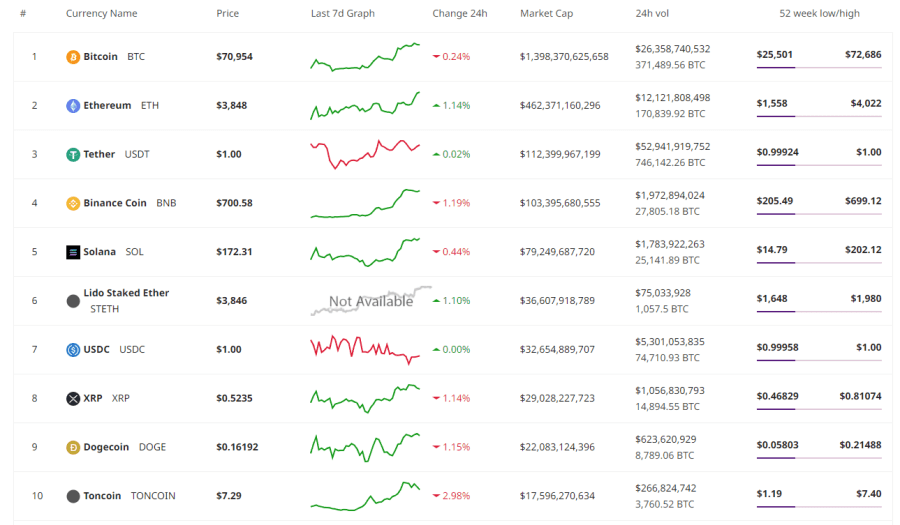Image resolution: width=900 pixels, height=525 pixels.
Task: Sort by Change 24h column header
Action: click(460, 14)
